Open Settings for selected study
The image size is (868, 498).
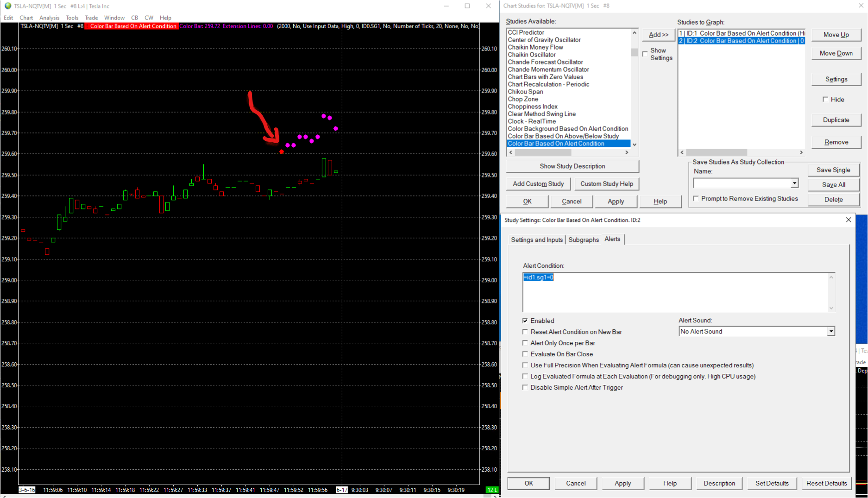pos(836,79)
